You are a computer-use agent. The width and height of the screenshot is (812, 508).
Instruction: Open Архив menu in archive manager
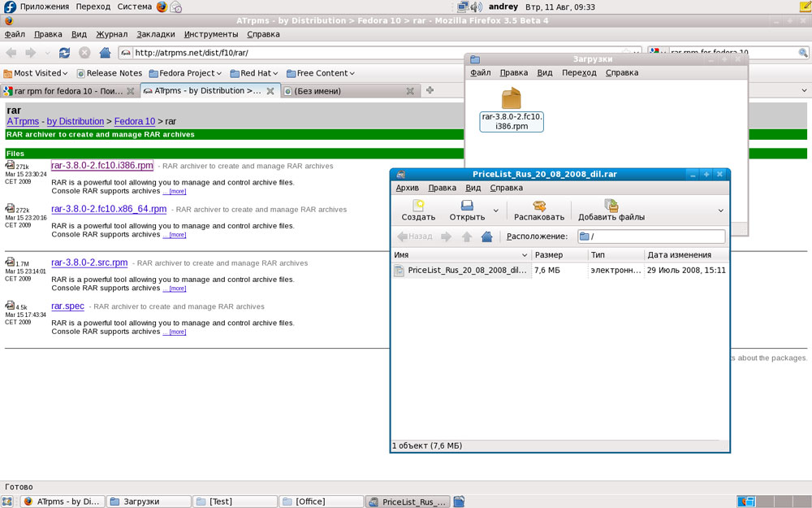point(407,188)
